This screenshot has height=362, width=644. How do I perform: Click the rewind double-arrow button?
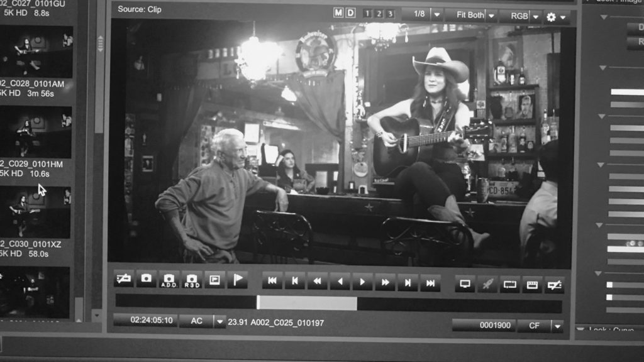pos(317,282)
